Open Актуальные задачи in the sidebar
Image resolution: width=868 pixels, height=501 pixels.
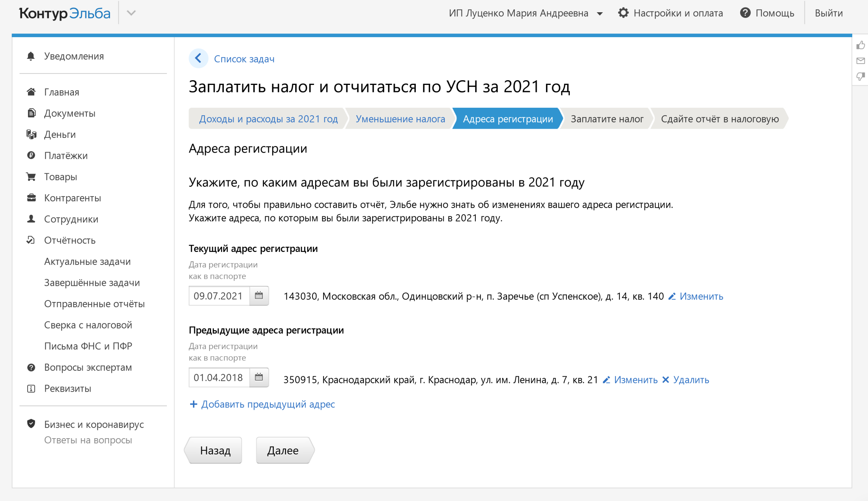pyautogui.click(x=87, y=261)
